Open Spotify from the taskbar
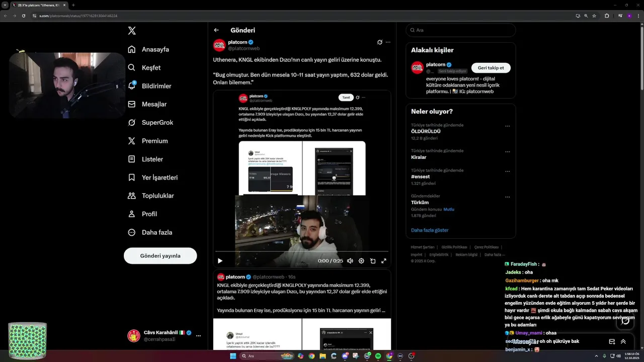The image size is (644, 362). click(x=378, y=356)
